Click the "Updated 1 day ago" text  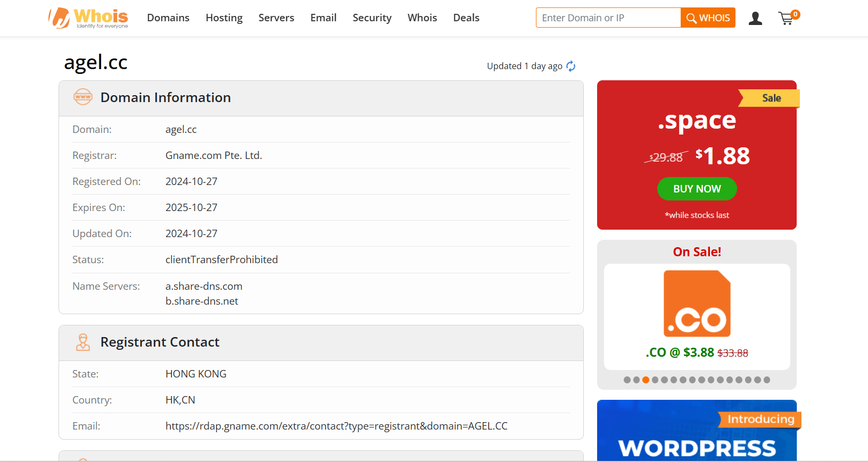coord(525,66)
